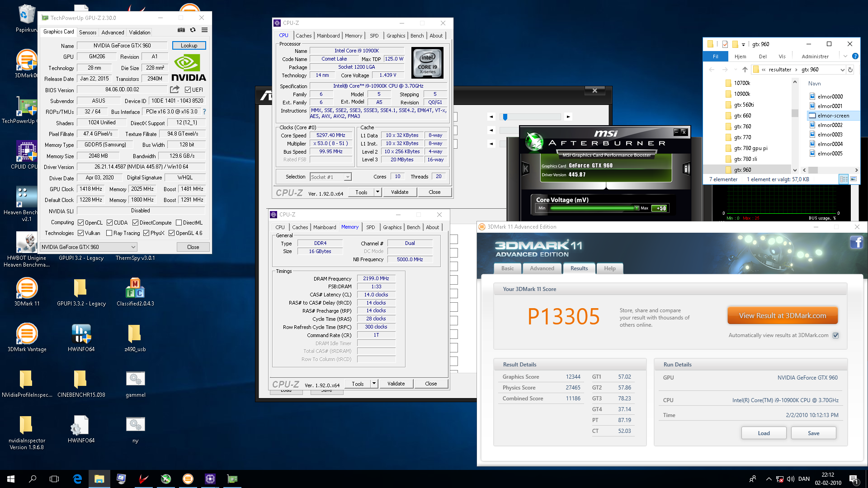The image size is (868, 488).
Task: Toggle PhysX checkbox in GPU-Z
Action: (x=146, y=233)
